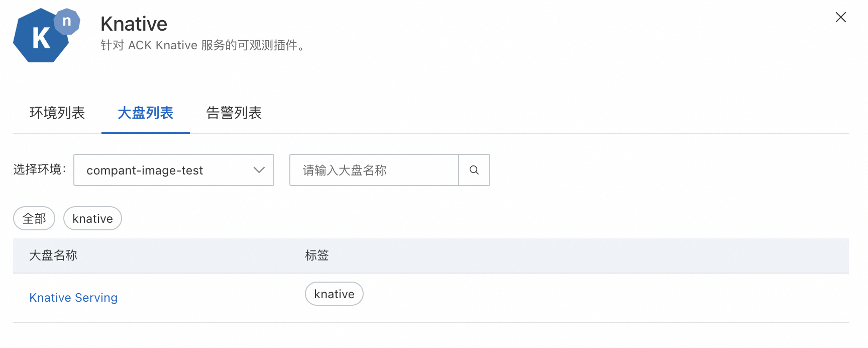Click the Knative title heading
868x348 pixels.
(134, 23)
